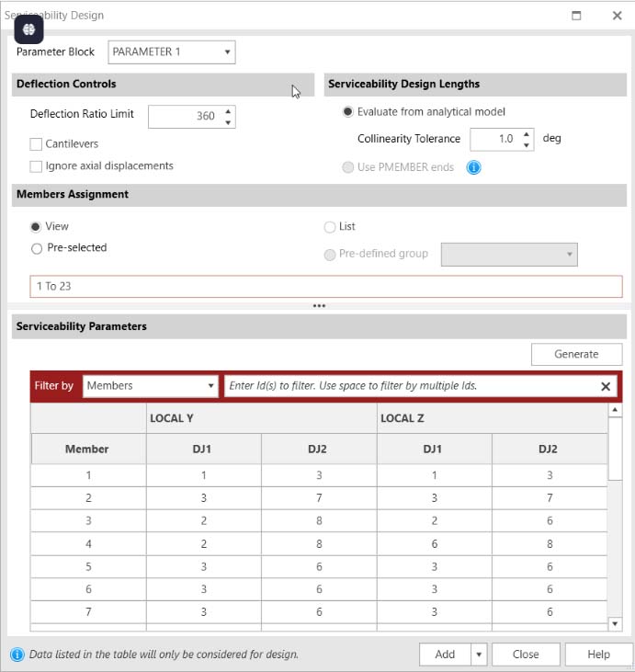Click Local Z DJ2 cell of member 1
The image size is (635, 672).
click(x=550, y=475)
